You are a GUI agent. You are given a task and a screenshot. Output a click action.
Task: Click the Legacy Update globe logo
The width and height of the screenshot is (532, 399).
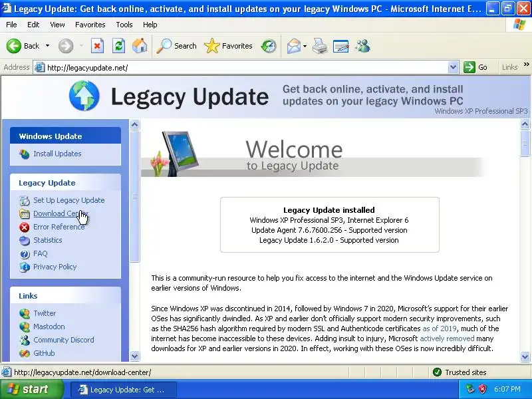pos(84,96)
